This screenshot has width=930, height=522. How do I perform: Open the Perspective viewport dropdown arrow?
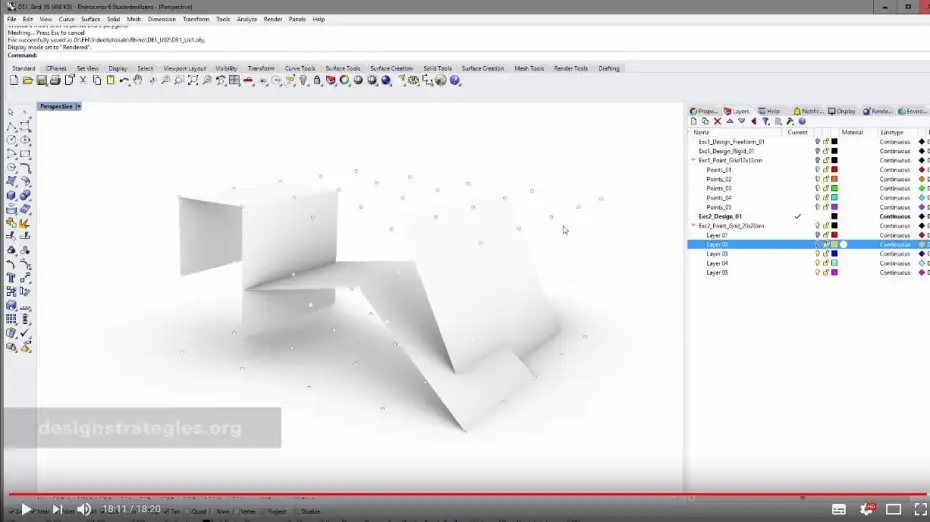(x=78, y=106)
